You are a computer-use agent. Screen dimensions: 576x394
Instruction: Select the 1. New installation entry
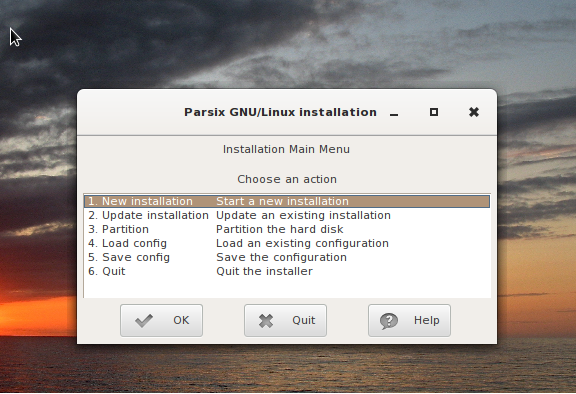point(287,201)
